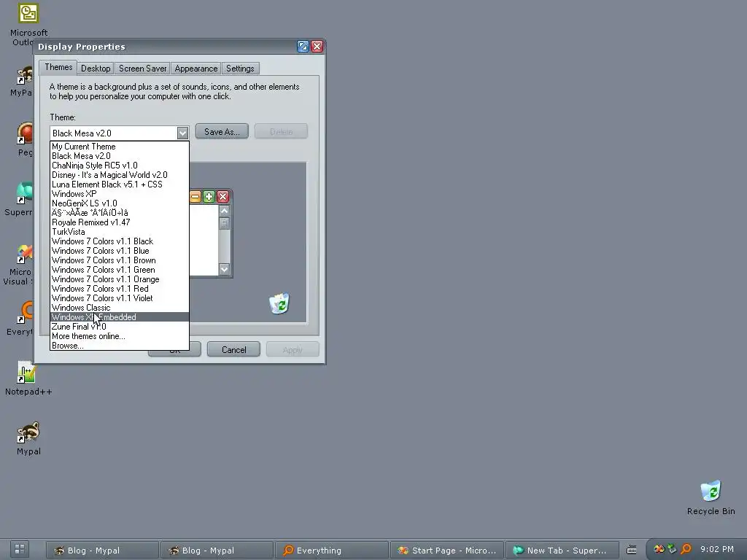Select Windows 7 Colors v1.1 Brown
This screenshot has height=560, width=747.
click(x=120, y=260)
